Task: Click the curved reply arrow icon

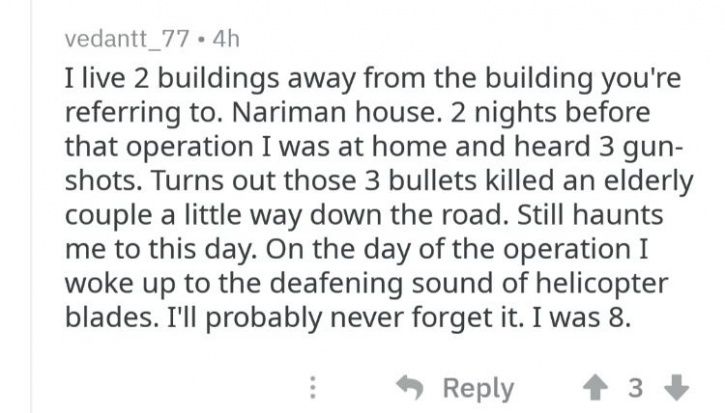Action: click(410, 387)
